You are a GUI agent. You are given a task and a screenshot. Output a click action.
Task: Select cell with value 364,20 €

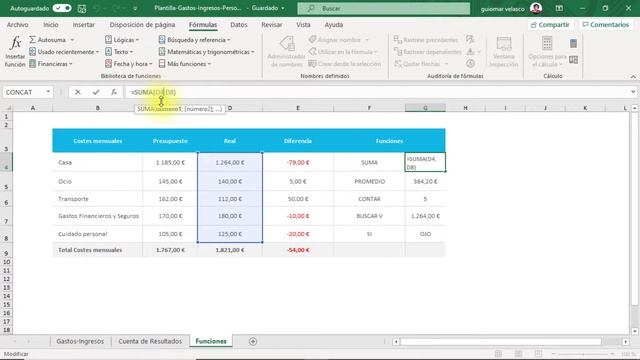click(x=425, y=181)
